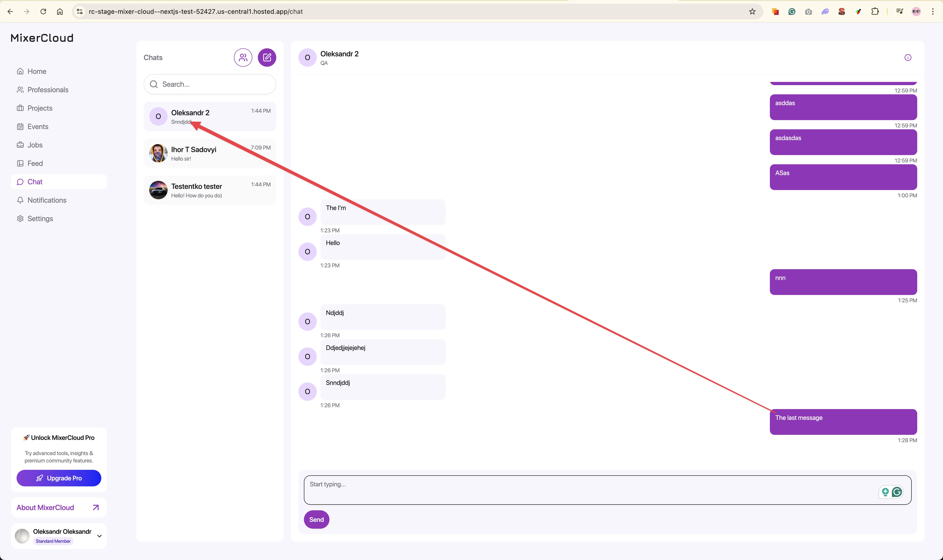Open the group contacts icon in Chats
The width and height of the screenshot is (943, 560).
click(x=243, y=57)
